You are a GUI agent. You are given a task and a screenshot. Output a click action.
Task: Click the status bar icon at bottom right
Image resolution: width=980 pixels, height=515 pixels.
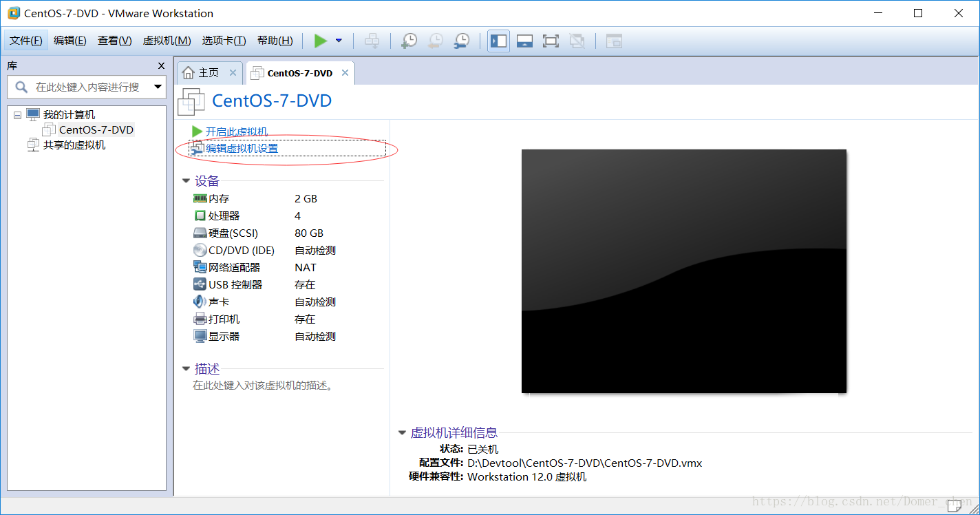(x=955, y=506)
